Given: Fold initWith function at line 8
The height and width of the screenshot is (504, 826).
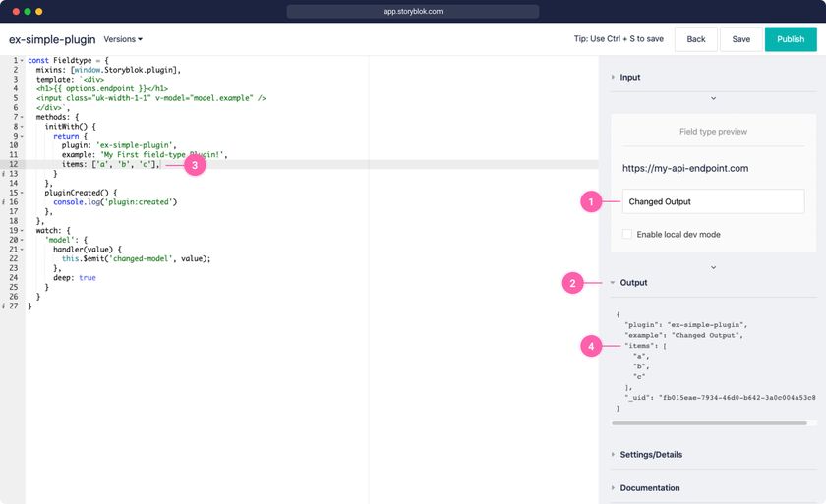Looking at the screenshot, I should (22, 127).
